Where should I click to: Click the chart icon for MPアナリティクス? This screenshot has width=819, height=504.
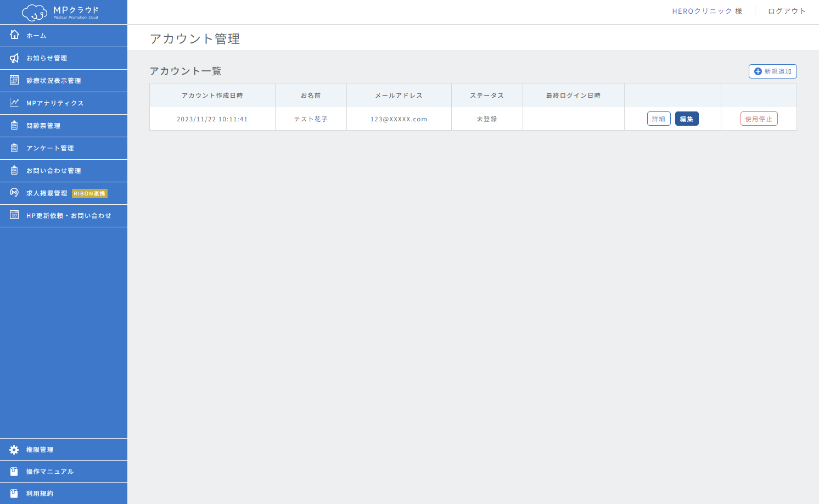tap(14, 103)
